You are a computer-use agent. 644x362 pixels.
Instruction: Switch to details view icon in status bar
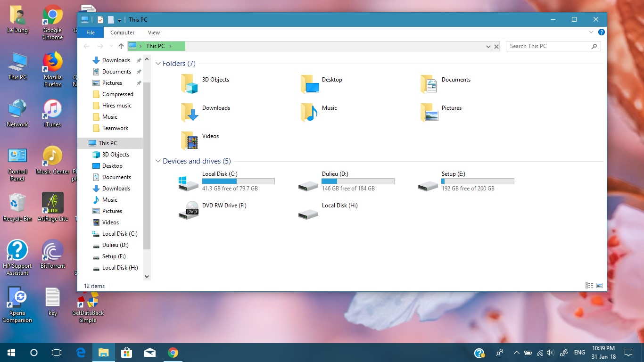589,286
